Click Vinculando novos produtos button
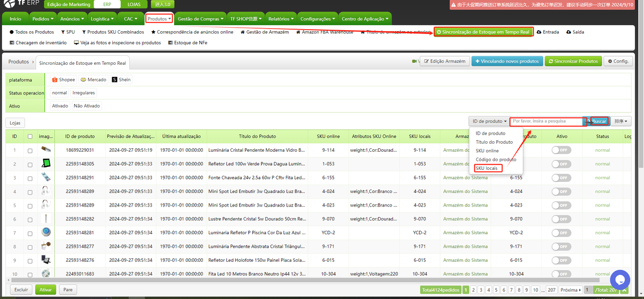Screen dimensions: 644x299 (x=506, y=61)
